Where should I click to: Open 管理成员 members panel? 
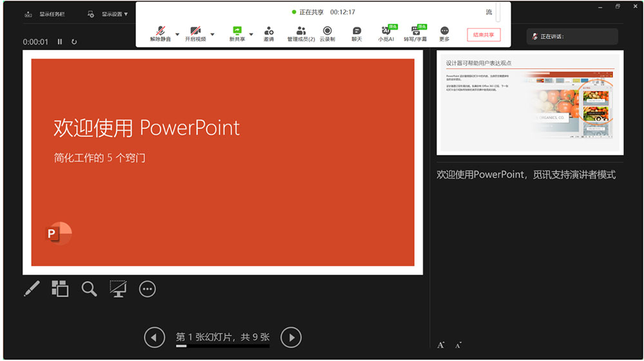[x=301, y=34]
